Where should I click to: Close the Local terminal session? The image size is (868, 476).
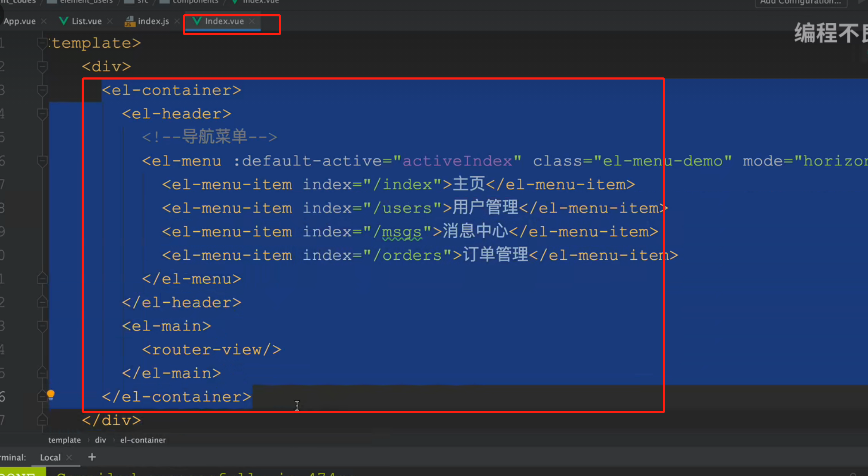[x=69, y=458]
